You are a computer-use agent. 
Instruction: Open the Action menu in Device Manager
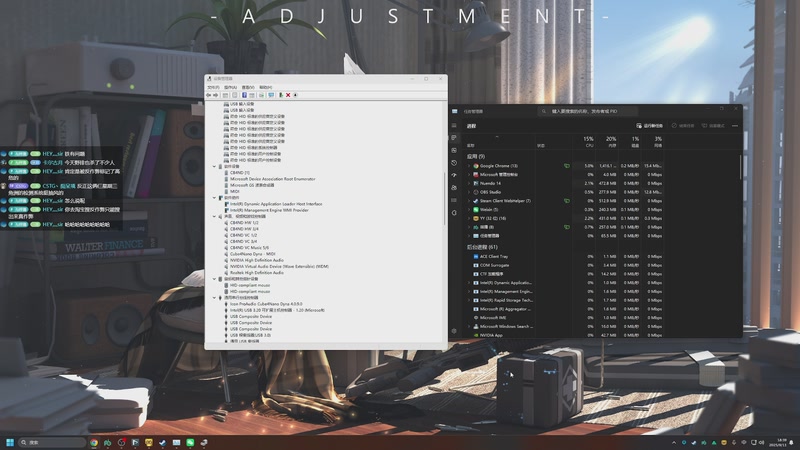point(231,87)
